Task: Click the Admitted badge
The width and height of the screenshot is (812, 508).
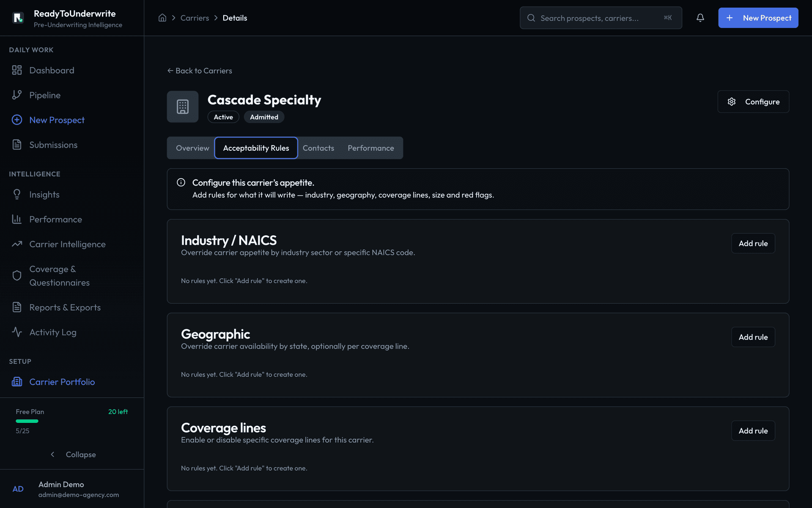Action: tap(264, 117)
